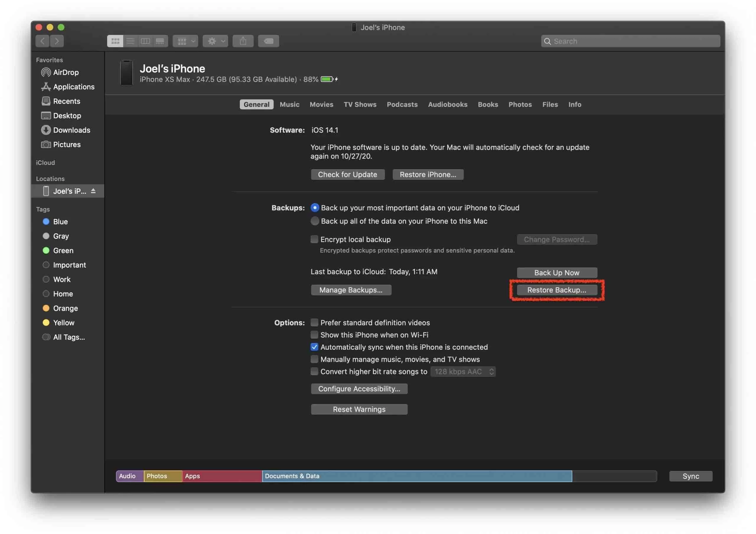Select iCloud backup radio button
This screenshot has height=534, width=756.
click(x=314, y=207)
